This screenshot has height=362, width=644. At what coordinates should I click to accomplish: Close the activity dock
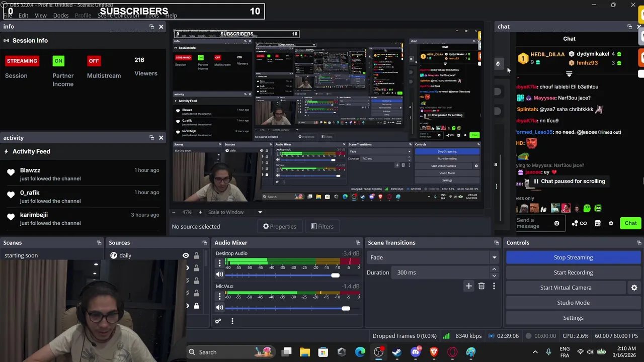pos(161,138)
